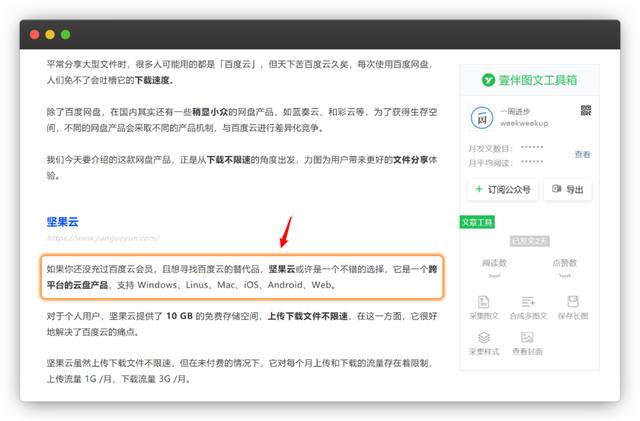Click the gray badge under 文章工具
This screenshot has width=640, height=421.
click(529, 241)
